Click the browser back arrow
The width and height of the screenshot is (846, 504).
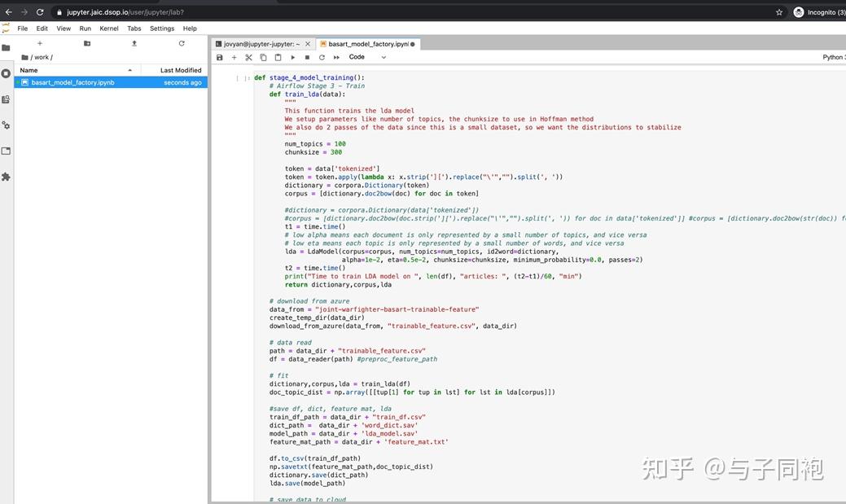9,12
